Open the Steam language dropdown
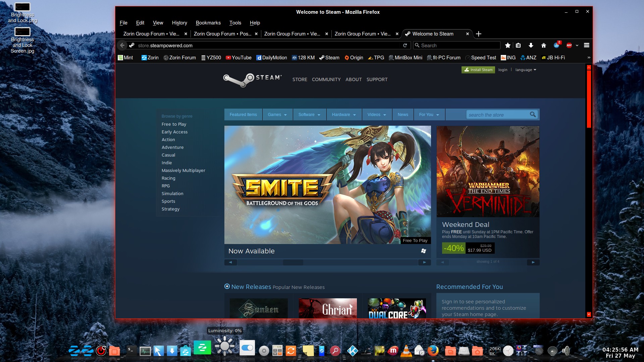 (x=526, y=70)
